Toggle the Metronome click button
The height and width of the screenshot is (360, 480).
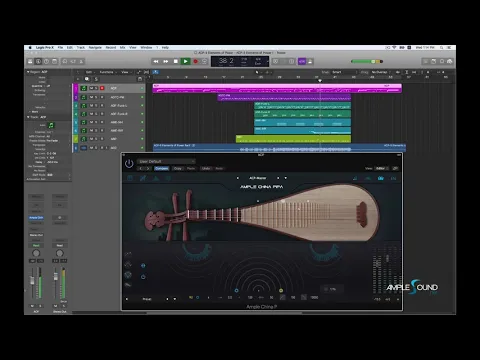[310, 61]
